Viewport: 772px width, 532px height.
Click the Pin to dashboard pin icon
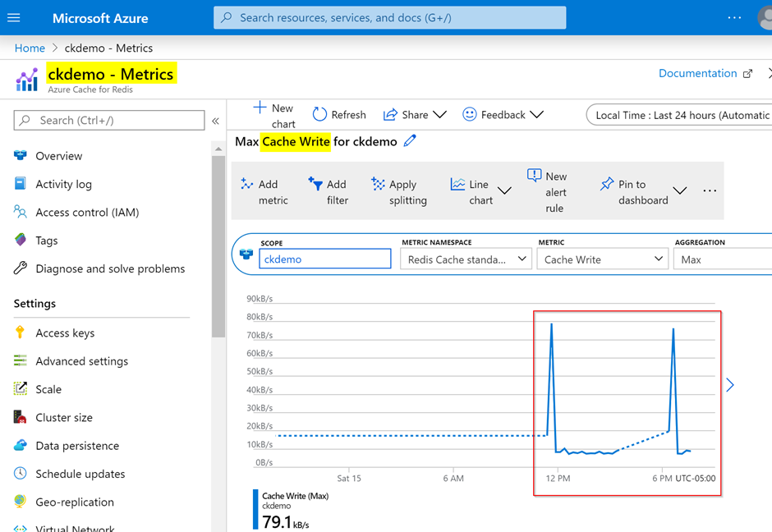point(607,184)
